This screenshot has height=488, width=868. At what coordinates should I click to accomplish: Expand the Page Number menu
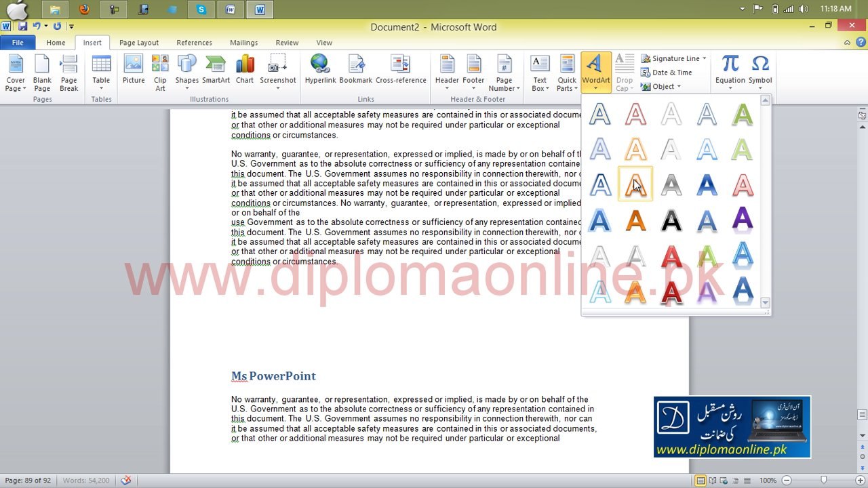[x=504, y=73]
